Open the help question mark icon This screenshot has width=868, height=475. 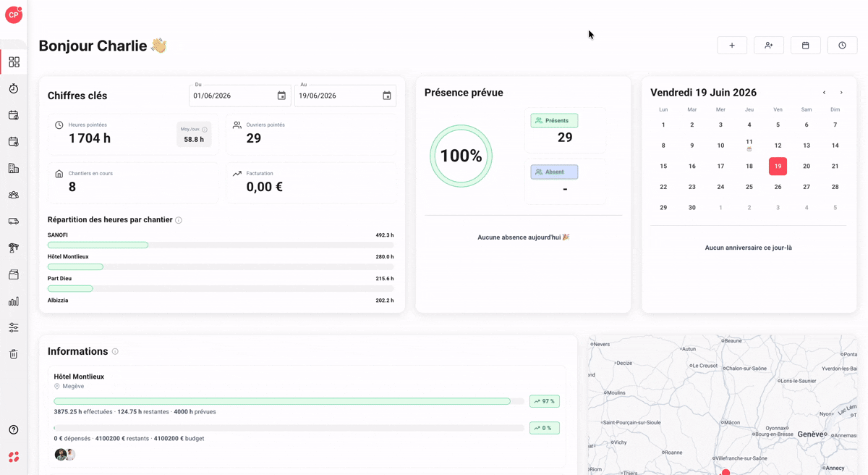(x=14, y=430)
